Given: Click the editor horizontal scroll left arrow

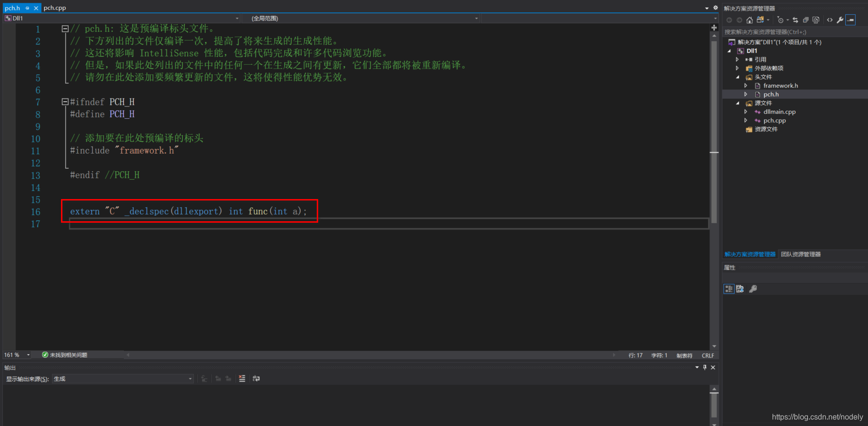Looking at the screenshot, I should (128, 355).
